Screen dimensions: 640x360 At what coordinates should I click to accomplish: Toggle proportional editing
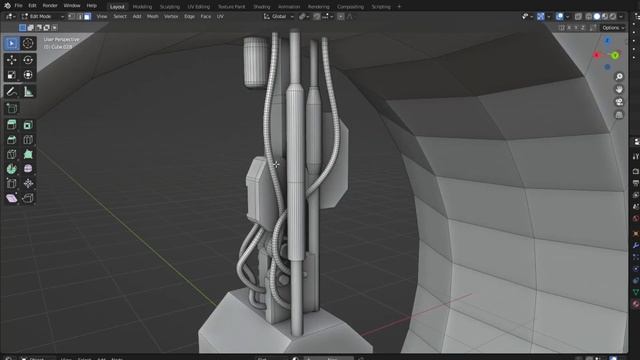point(341,17)
